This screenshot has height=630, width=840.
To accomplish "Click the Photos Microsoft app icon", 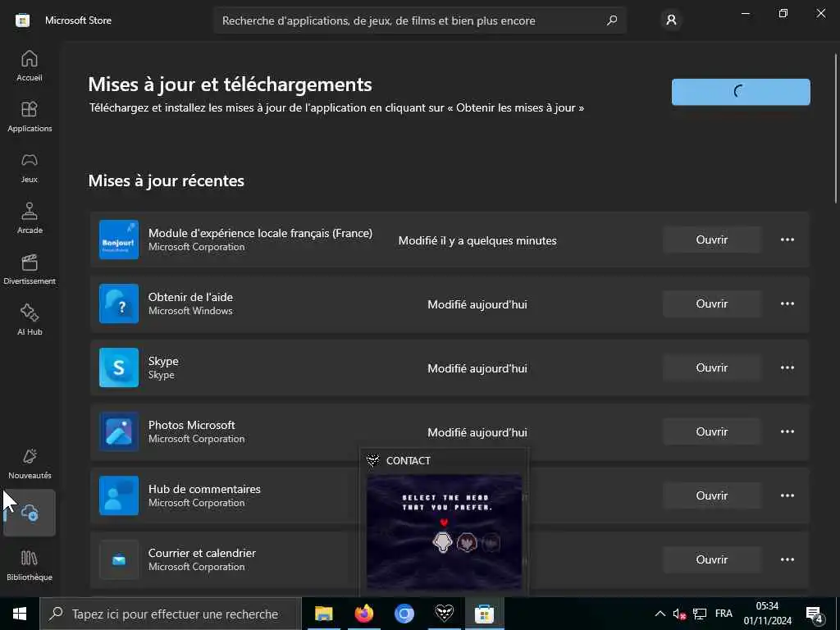I will coord(119,431).
